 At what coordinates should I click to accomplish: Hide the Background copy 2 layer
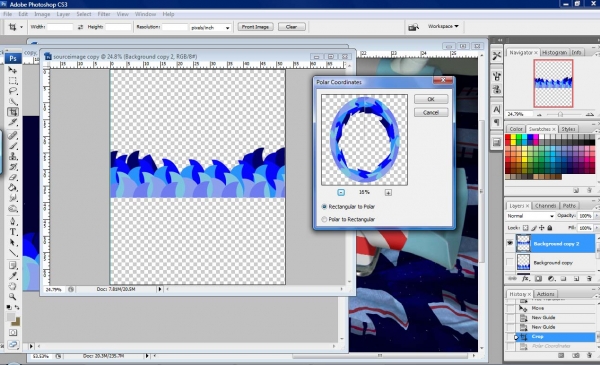point(510,243)
